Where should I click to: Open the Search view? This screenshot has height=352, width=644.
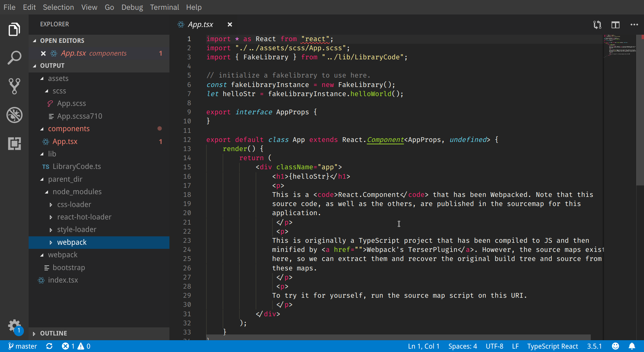pyautogui.click(x=14, y=58)
